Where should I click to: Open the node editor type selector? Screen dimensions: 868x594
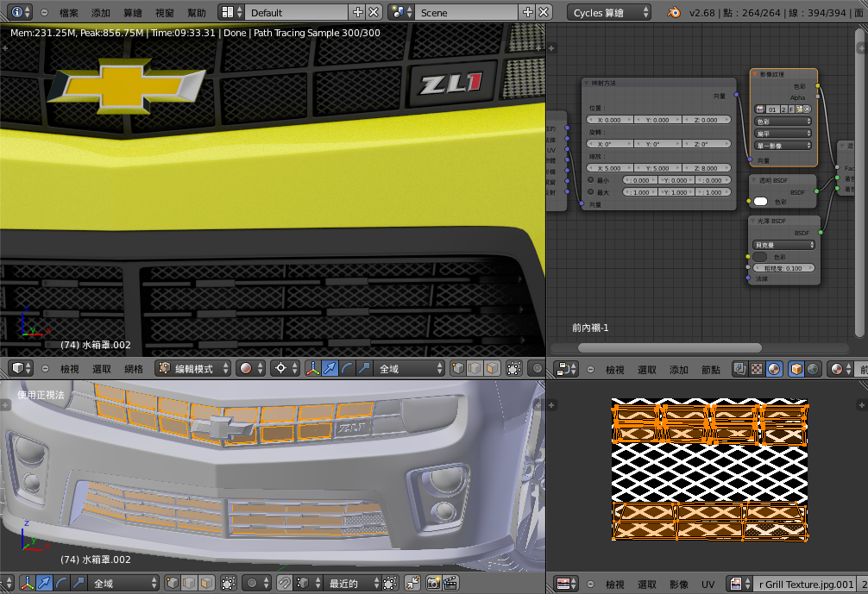pos(566,370)
